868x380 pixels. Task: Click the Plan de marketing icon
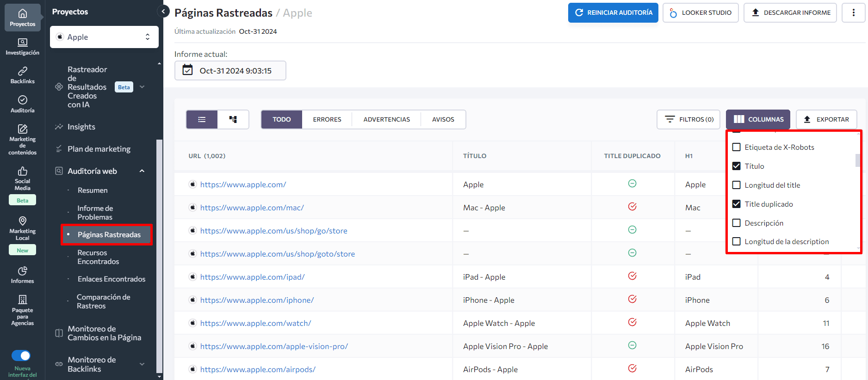point(59,149)
